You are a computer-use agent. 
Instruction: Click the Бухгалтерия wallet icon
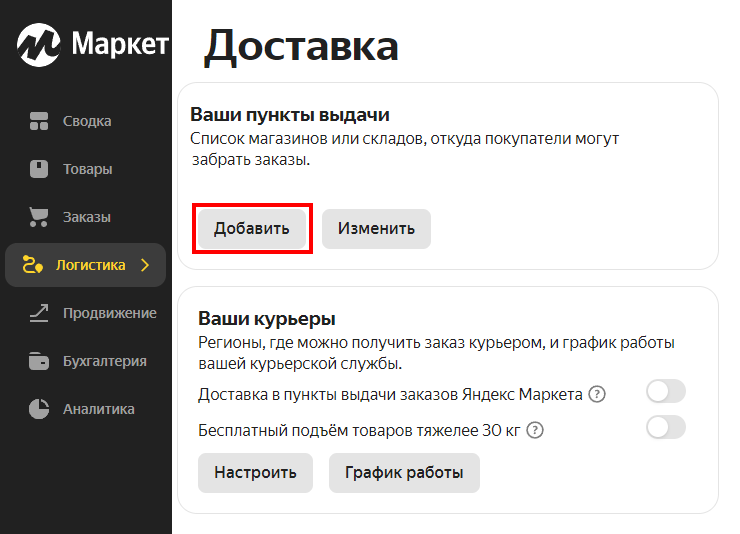(39, 361)
